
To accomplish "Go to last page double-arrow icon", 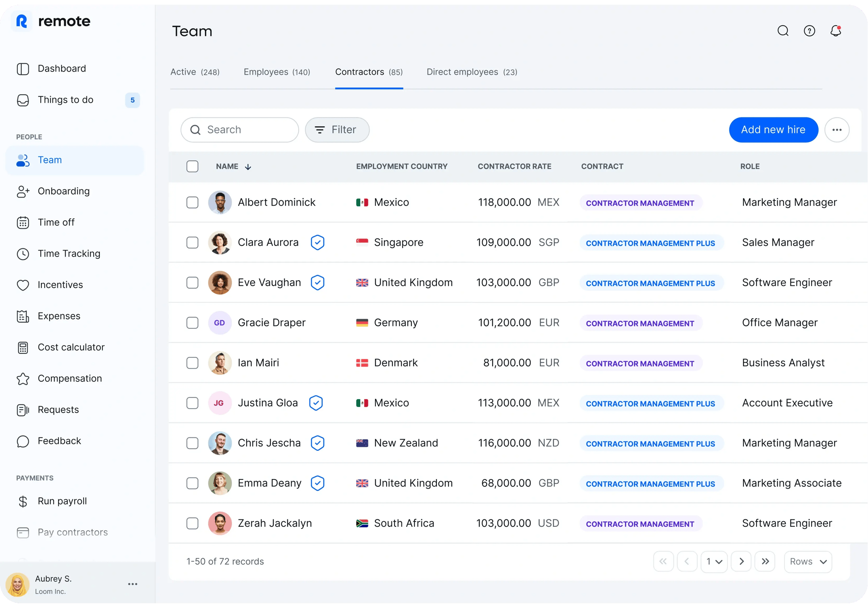I will pos(765,562).
